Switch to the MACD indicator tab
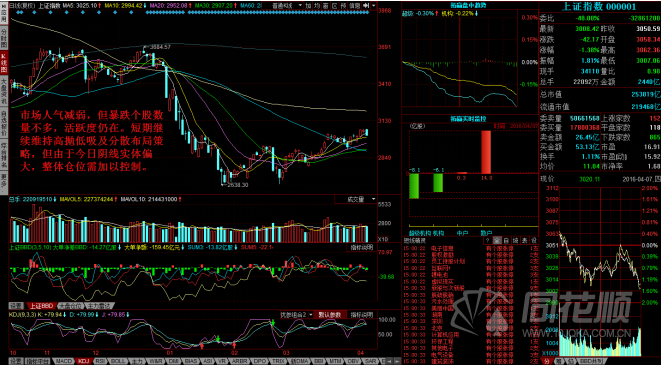661x365 pixels. (x=64, y=361)
